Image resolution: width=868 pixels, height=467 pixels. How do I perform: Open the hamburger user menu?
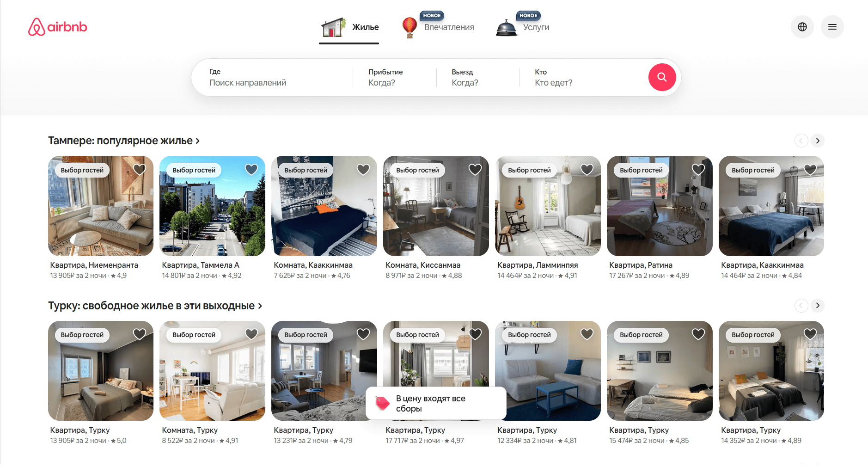pyautogui.click(x=832, y=27)
